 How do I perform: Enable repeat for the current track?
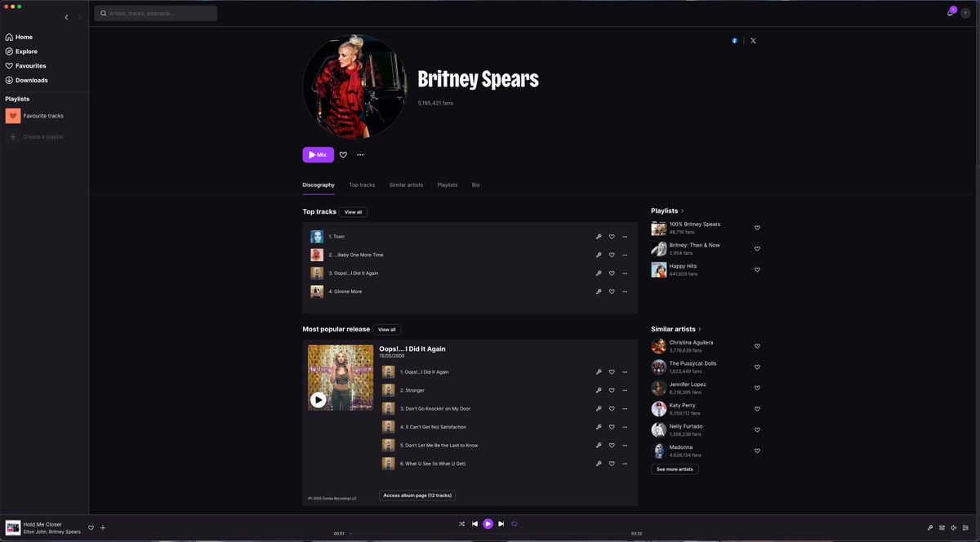point(514,524)
